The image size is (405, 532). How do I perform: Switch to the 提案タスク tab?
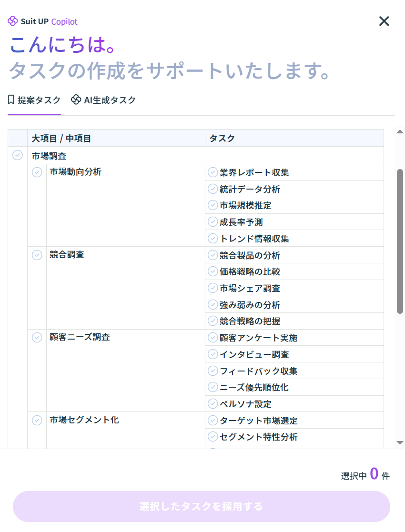point(34,100)
